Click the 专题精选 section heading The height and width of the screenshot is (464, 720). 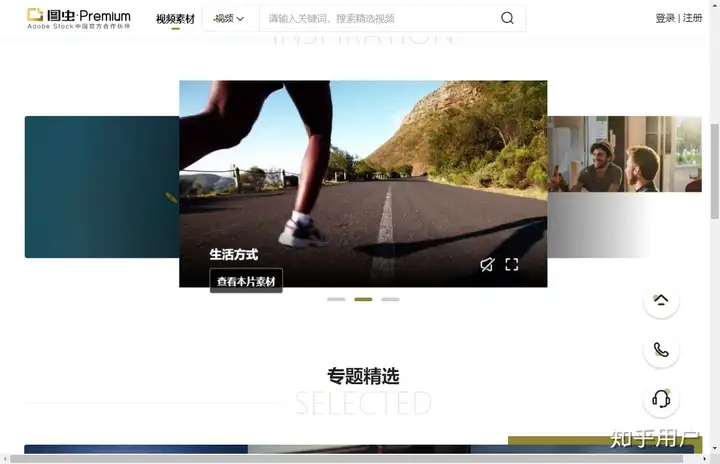pos(363,376)
